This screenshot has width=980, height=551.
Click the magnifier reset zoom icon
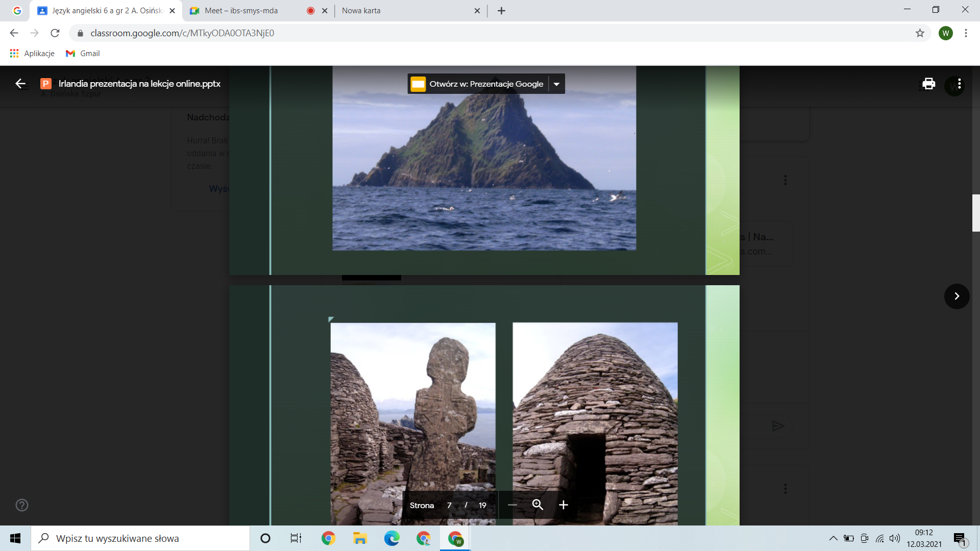pyautogui.click(x=537, y=505)
